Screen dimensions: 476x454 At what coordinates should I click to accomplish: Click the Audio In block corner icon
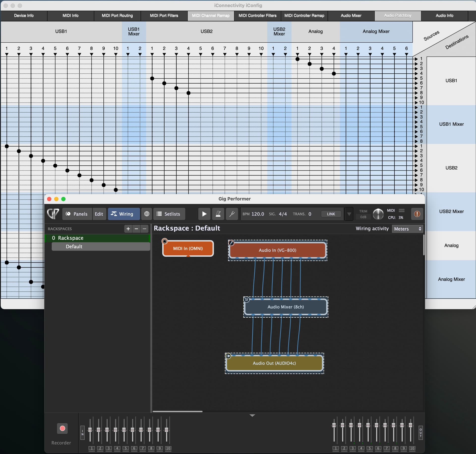[231, 243]
